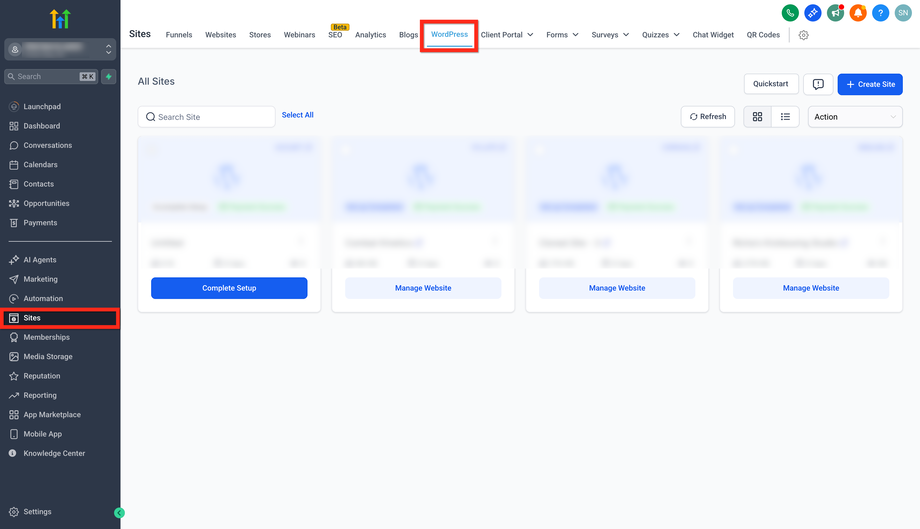920x529 pixels.
Task: Open the SN user avatar menu
Action: pos(903,12)
